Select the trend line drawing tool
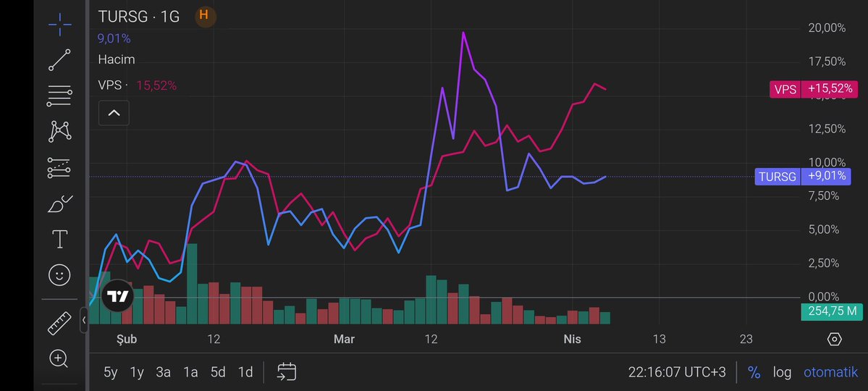Screen dimensions: 868x391 click(59, 60)
